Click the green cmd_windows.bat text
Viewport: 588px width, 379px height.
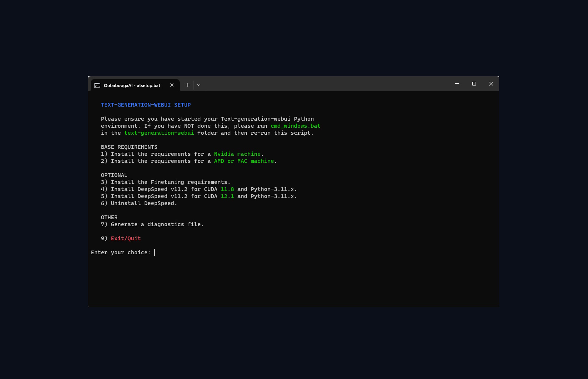click(x=295, y=126)
